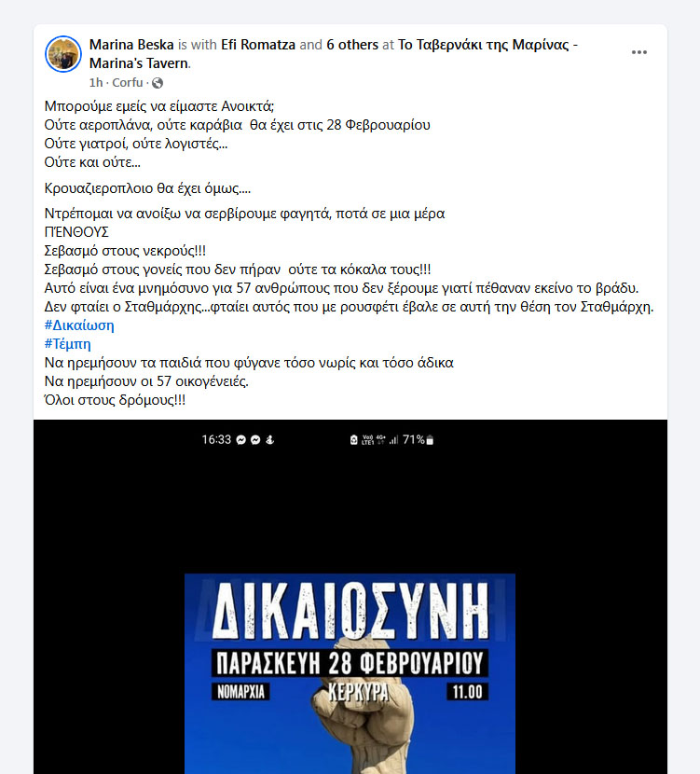Click the 1h post timestamp
Image resolution: width=700 pixels, height=774 pixels.
click(x=96, y=82)
